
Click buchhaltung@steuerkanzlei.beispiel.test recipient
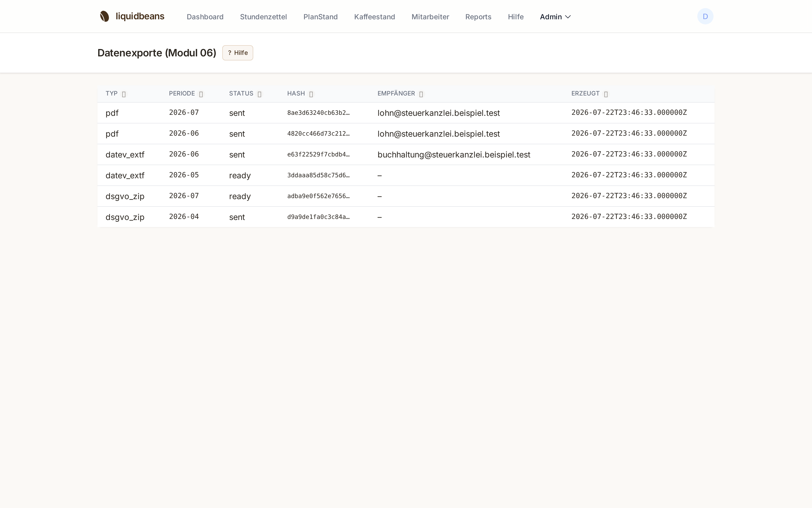click(x=454, y=154)
